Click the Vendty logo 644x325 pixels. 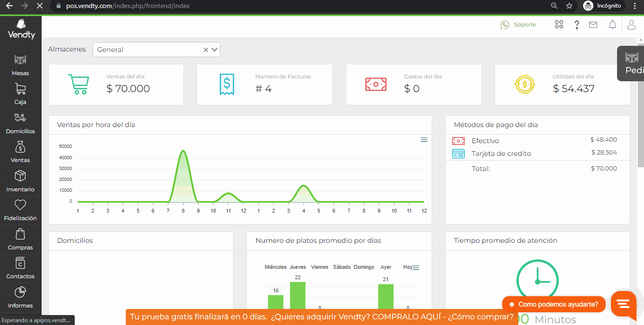click(x=21, y=29)
